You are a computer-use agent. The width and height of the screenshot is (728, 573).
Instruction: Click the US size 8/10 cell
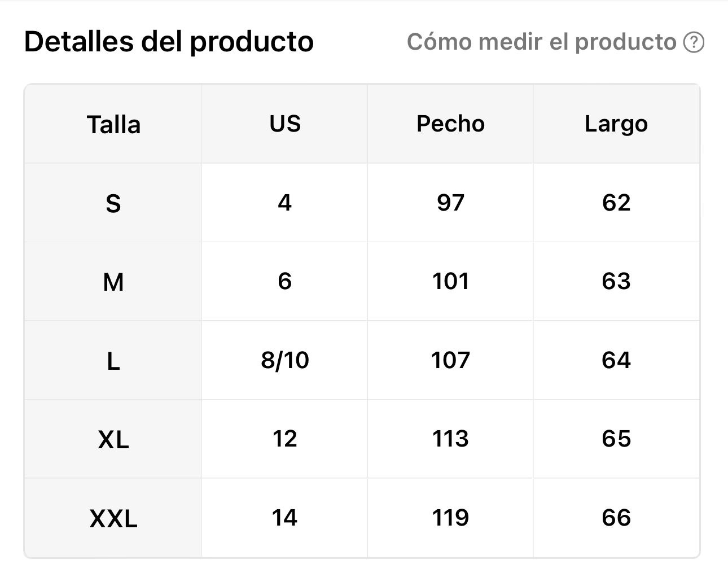coord(285,360)
